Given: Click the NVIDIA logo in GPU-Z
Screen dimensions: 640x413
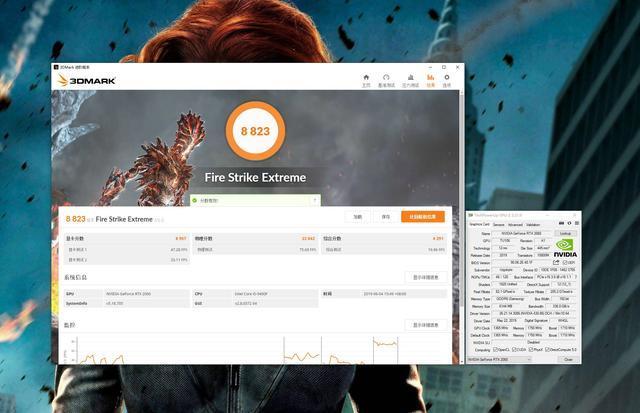Looking at the screenshot, I should (x=565, y=249).
